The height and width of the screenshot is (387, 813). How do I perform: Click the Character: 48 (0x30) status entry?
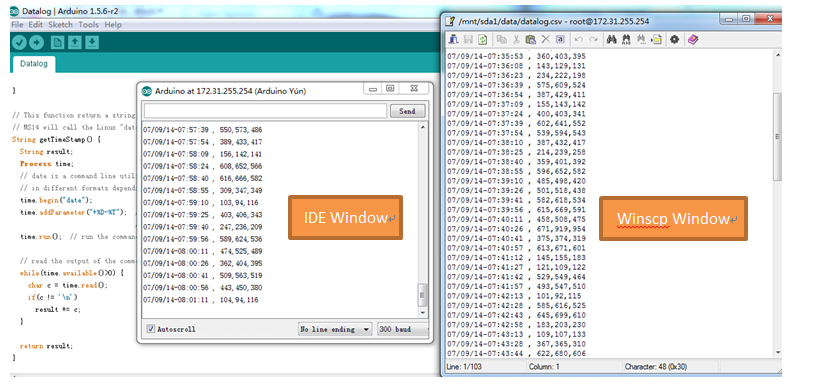pyautogui.click(x=657, y=367)
